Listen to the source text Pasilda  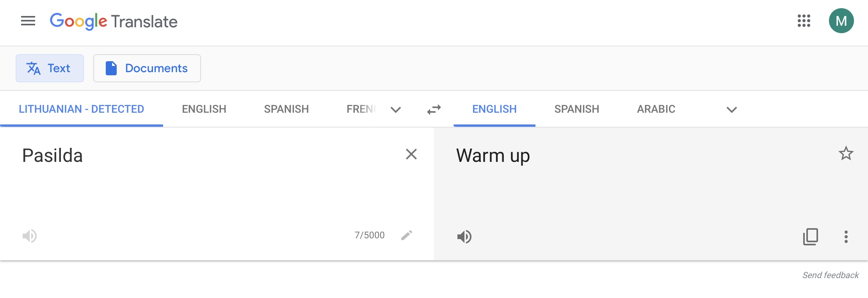point(30,236)
